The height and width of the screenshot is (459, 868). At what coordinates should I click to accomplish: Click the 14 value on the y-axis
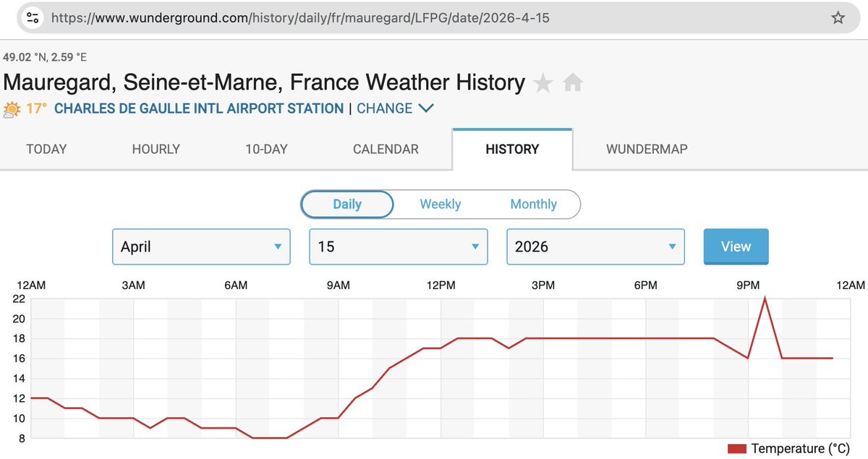point(20,378)
